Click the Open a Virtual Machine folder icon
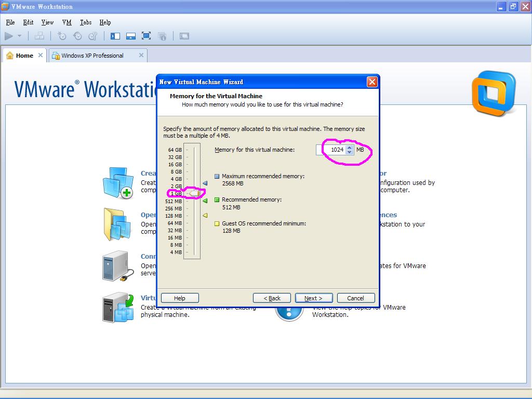Image resolution: width=532 pixels, height=399 pixels. click(117, 224)
